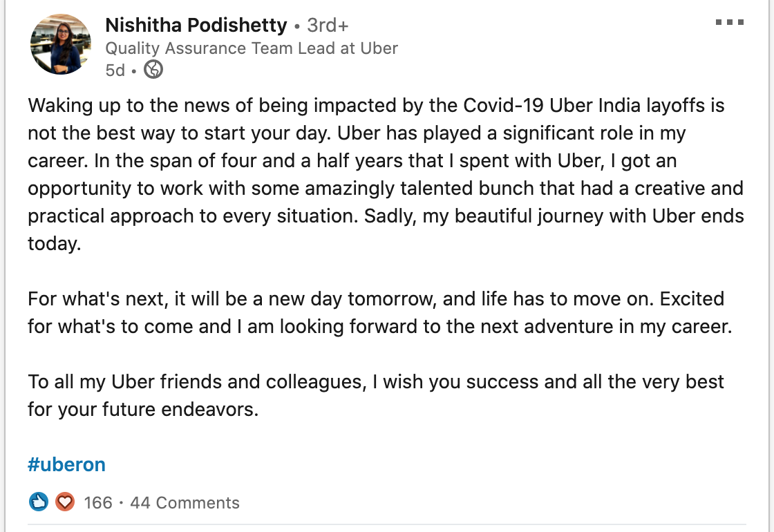Image resolution: width=774 pixels, height=532 pixels.
Task: Click the word "today." ending the first paragraph
Action: (55, 244)
